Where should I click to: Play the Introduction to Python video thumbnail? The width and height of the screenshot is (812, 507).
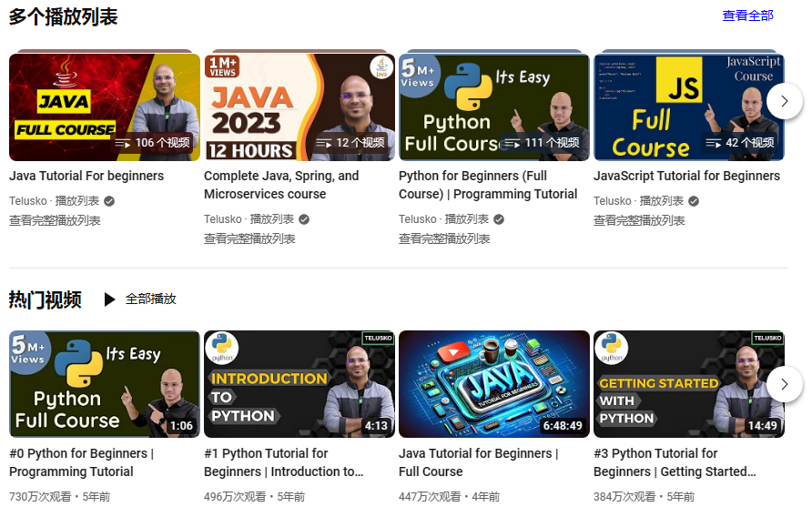[x=299, y=384]
